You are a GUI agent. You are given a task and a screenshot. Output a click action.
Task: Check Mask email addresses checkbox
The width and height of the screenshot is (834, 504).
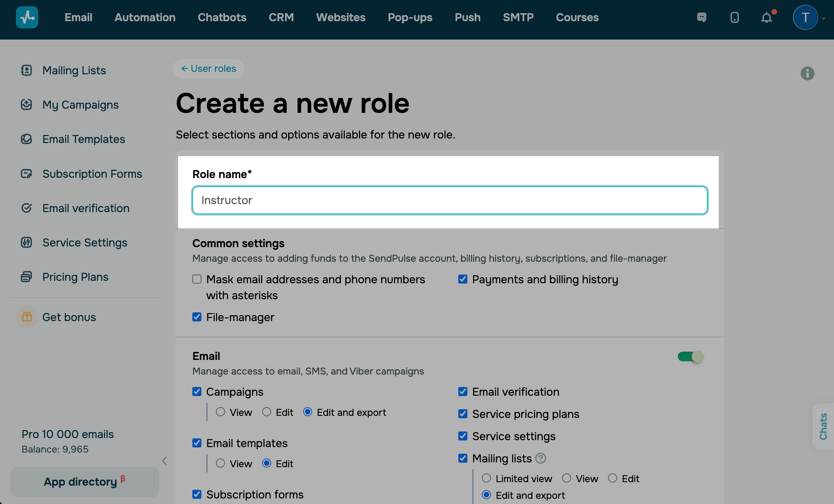197,279
